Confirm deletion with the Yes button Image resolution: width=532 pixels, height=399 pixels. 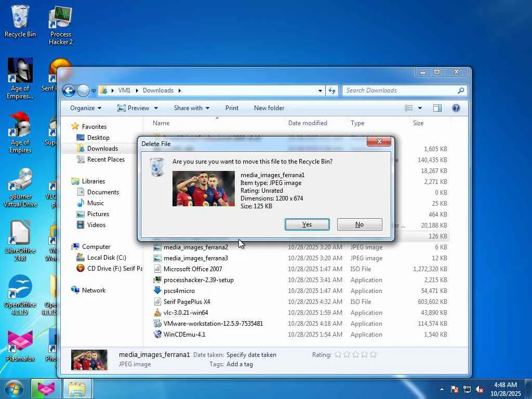[x=307, y=224]
